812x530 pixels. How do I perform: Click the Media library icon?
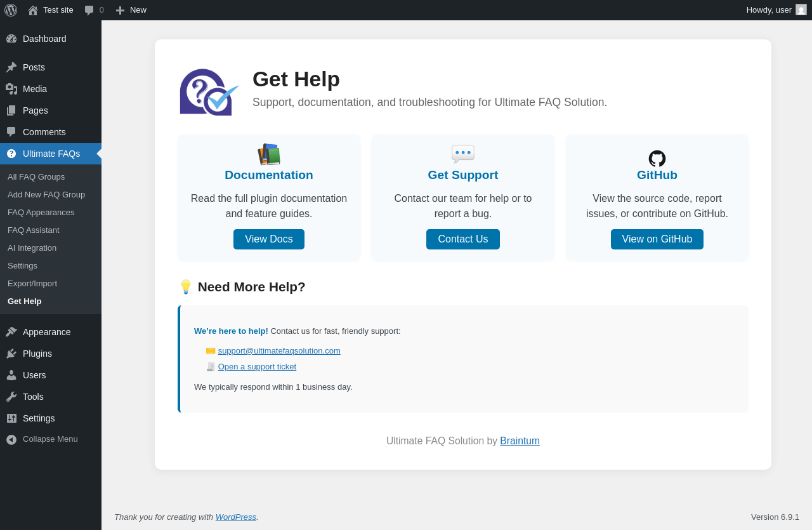(11, 89)
